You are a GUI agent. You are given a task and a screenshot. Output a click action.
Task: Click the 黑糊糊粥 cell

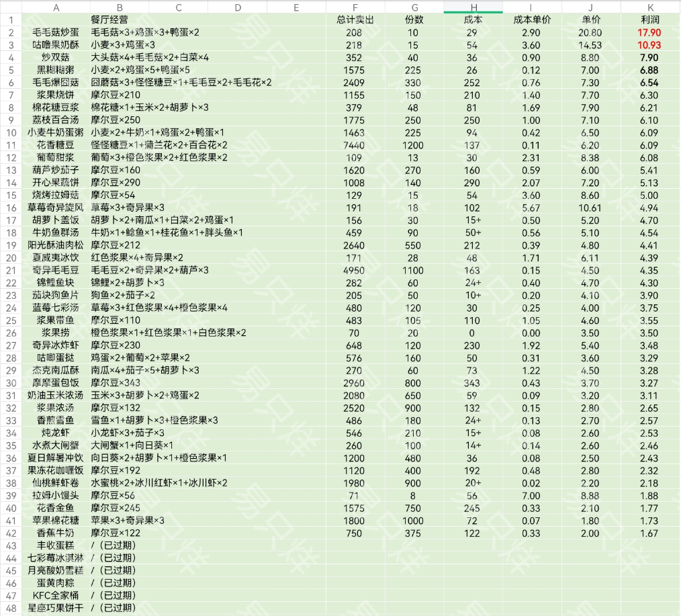click(56, 71)
